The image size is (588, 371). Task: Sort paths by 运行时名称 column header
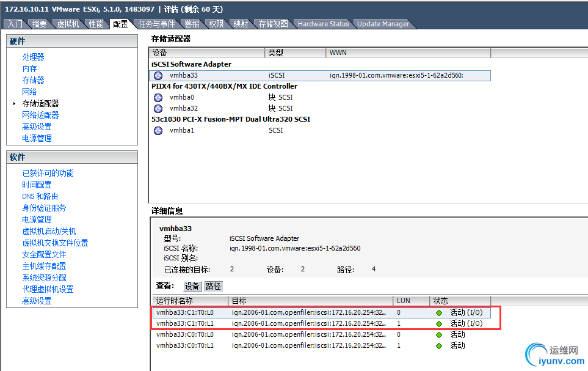point(191,301)
